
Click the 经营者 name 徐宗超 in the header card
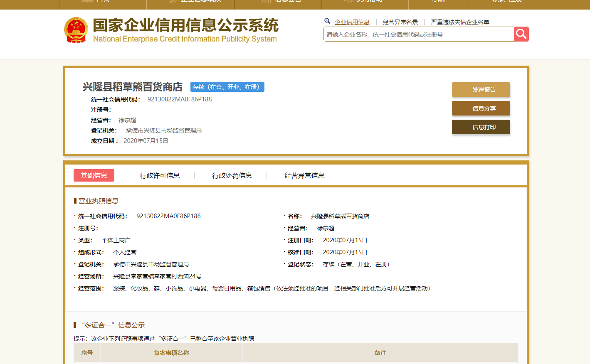127,120
